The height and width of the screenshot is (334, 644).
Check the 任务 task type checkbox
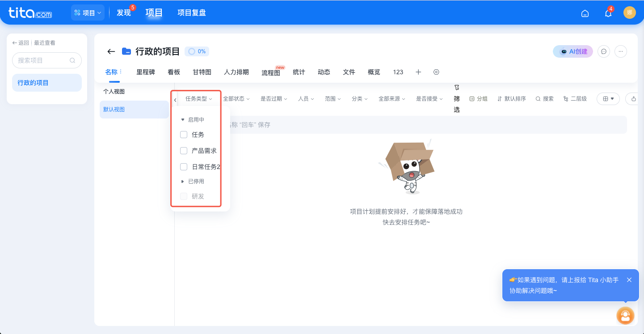[184, 134]
